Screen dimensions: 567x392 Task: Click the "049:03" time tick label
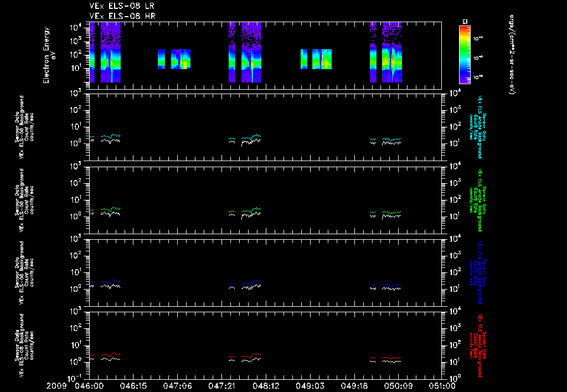click(311, 386)
